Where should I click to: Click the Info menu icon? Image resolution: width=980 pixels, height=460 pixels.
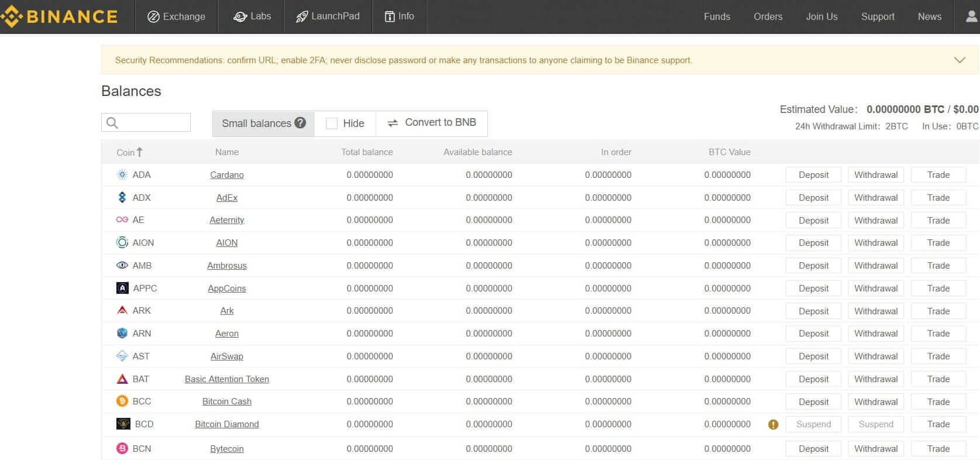(390, 16)
